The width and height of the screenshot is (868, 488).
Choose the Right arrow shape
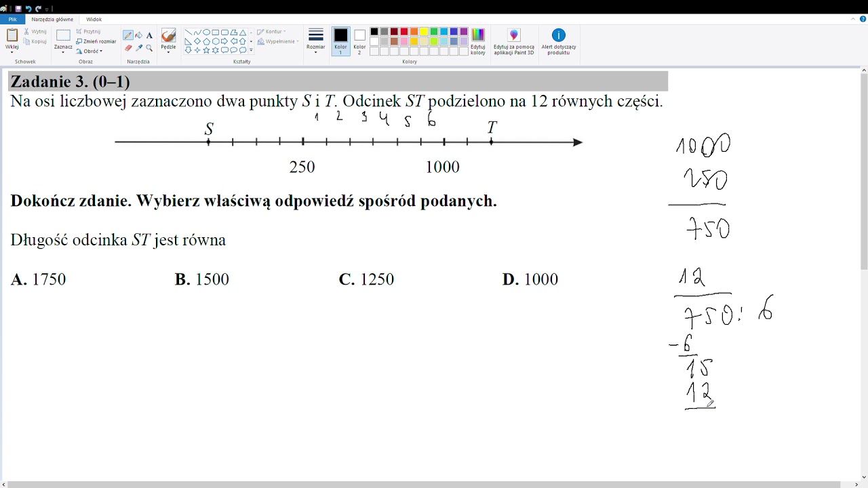[224, 41]
